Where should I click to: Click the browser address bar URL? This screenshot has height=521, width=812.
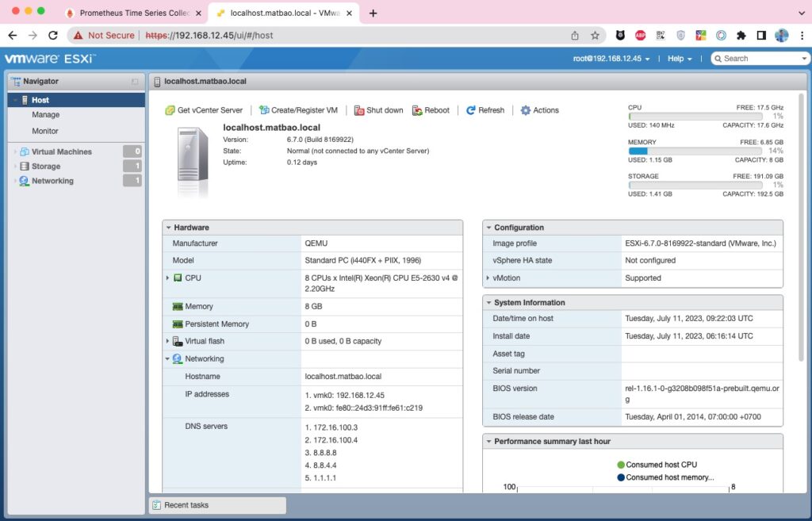[209, 35]
